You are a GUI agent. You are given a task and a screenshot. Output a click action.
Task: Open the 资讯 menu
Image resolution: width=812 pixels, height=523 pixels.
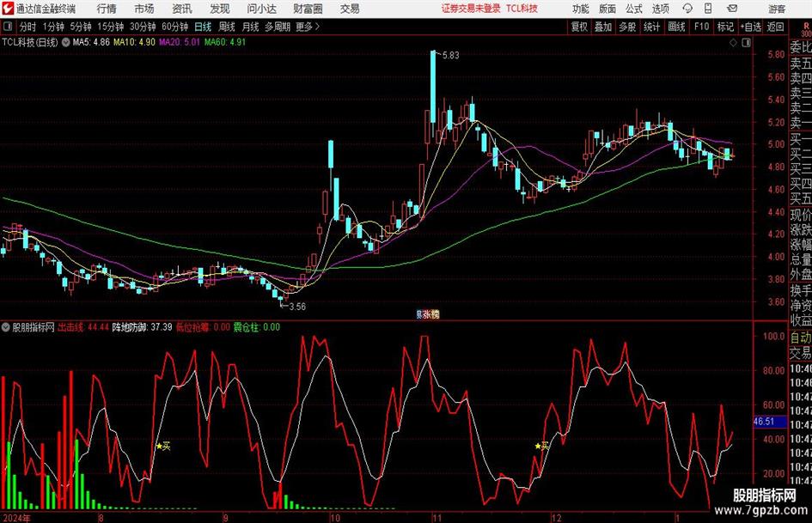[182, 9]
